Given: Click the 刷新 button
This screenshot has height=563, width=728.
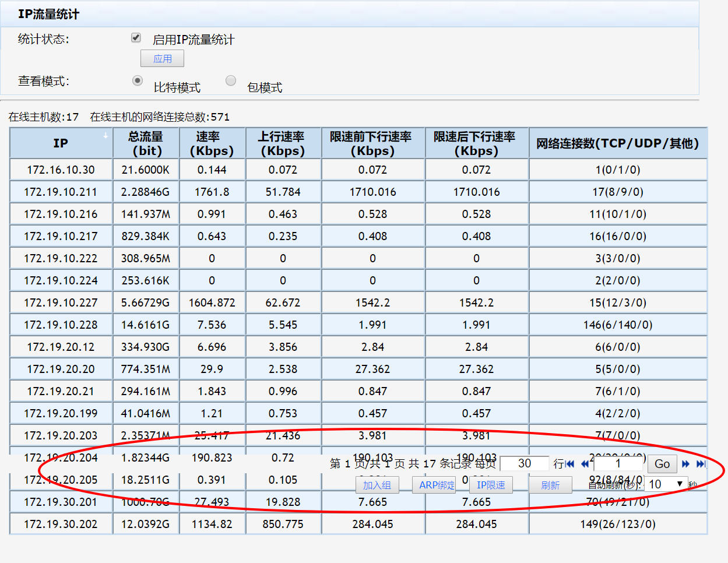Looking at the screenshot, I should pyautogui.click(x=550, y=485).
